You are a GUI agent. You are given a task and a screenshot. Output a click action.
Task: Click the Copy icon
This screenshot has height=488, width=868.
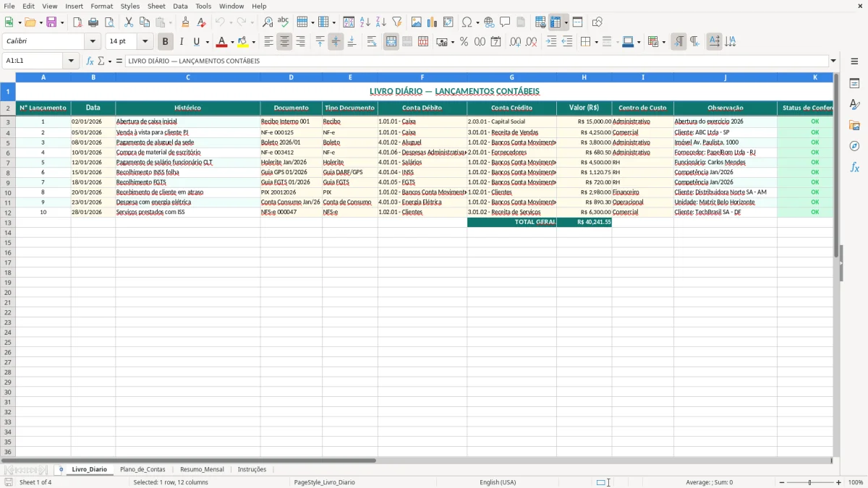(144, 22)
